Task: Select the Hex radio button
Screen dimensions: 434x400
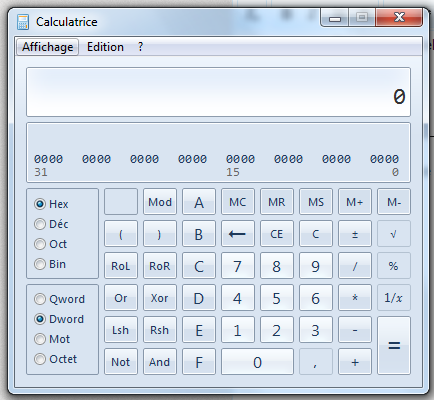Action: tap(40, 204)
